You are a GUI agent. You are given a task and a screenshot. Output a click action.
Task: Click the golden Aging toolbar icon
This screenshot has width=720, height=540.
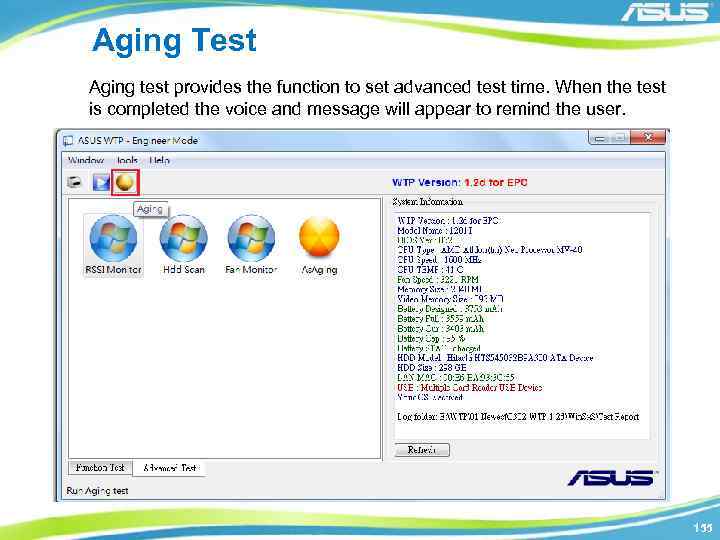coord(125,182)
